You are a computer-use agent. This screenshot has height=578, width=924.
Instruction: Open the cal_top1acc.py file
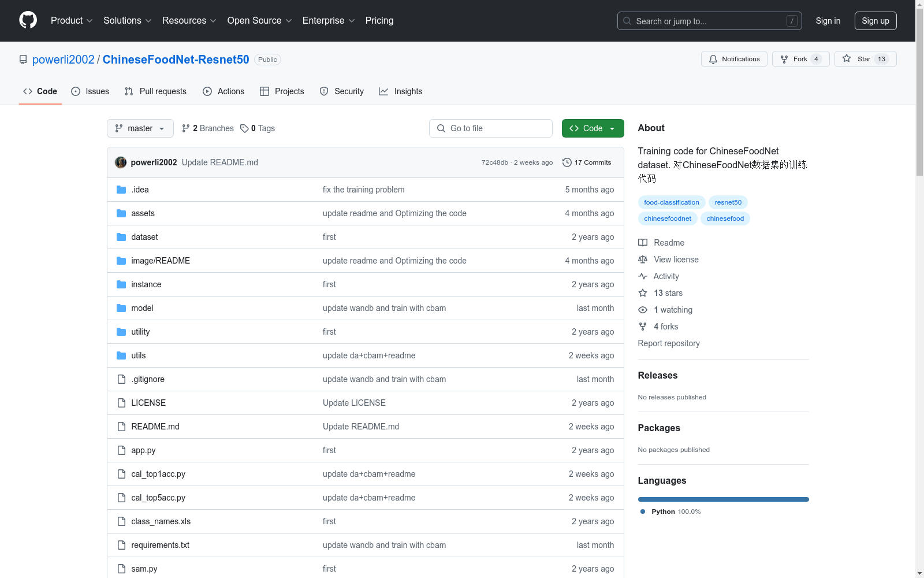[x=158, y=474]
